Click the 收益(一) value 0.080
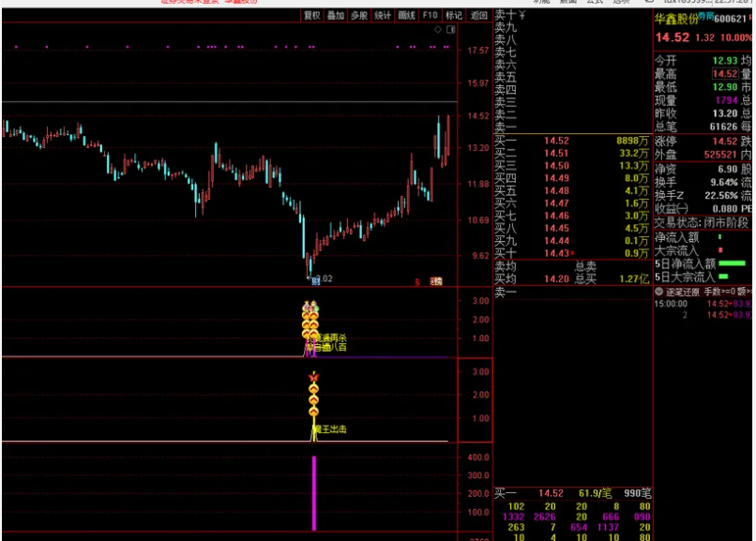 coord(726,208)
